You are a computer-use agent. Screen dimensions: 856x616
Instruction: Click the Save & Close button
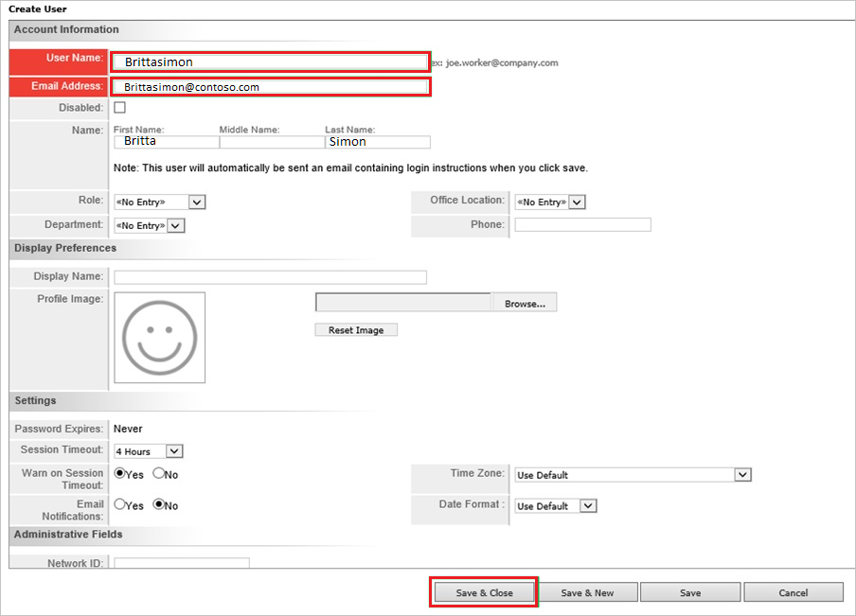coord(484,592)
